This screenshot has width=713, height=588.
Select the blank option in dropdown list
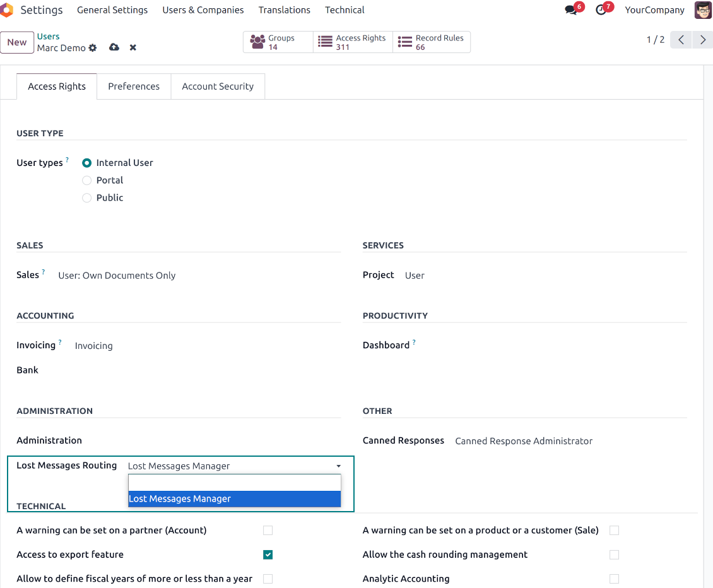234,483
